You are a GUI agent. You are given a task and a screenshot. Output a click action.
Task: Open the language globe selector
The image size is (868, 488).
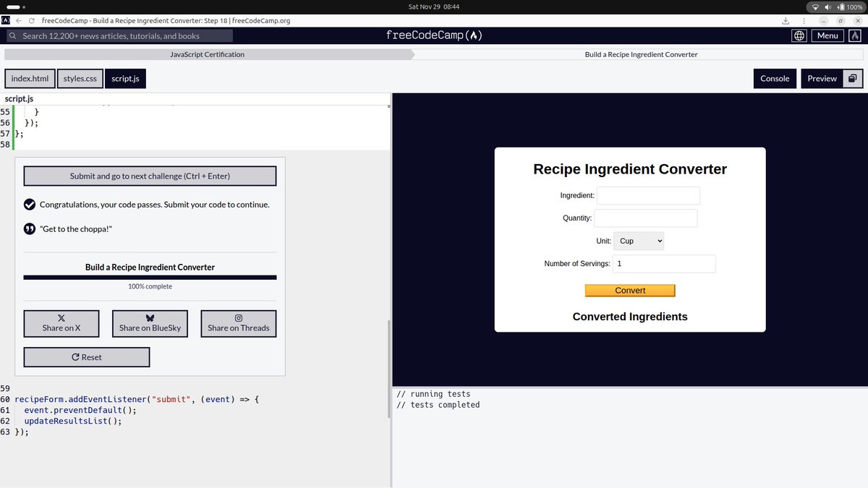point(799,35)
